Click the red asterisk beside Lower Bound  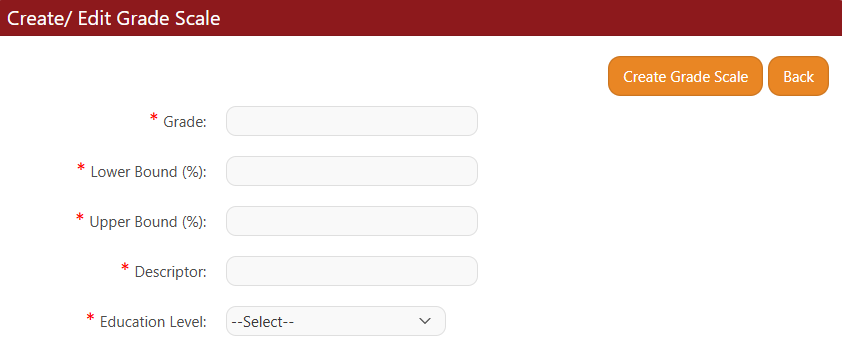[81, 168]
